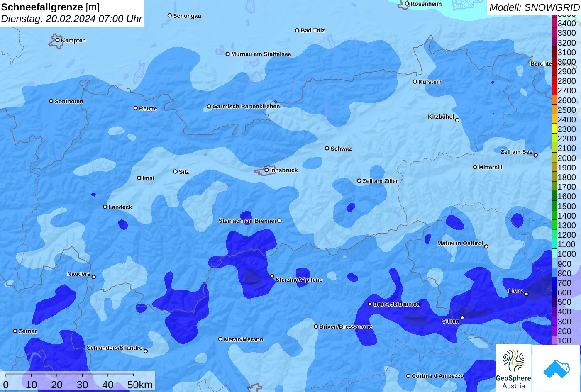This screenshot has width=581, height=392.
Task: Select the 2300 yellow legend swatch
Action: click(554, 129)
